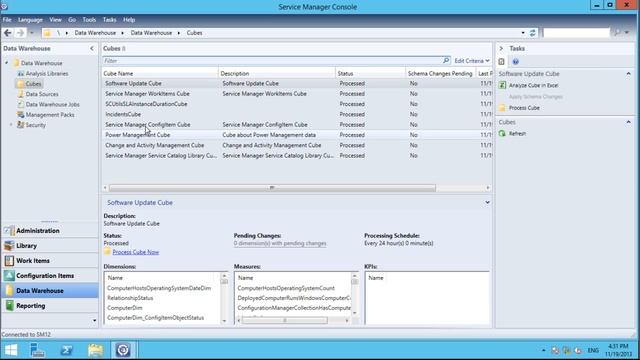This screenshot has width=640, height=360.
Task: Open the Administration workspace
Action: pos(49,231)
